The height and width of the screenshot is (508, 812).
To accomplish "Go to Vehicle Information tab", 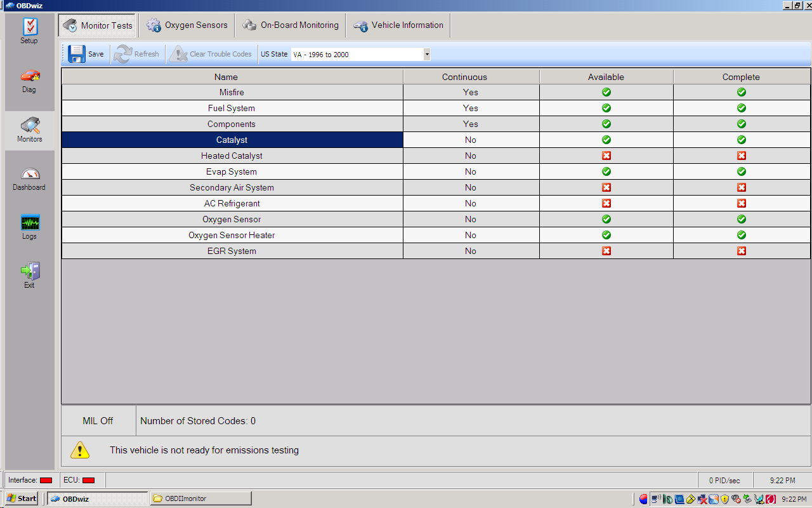I will [398, 25].
